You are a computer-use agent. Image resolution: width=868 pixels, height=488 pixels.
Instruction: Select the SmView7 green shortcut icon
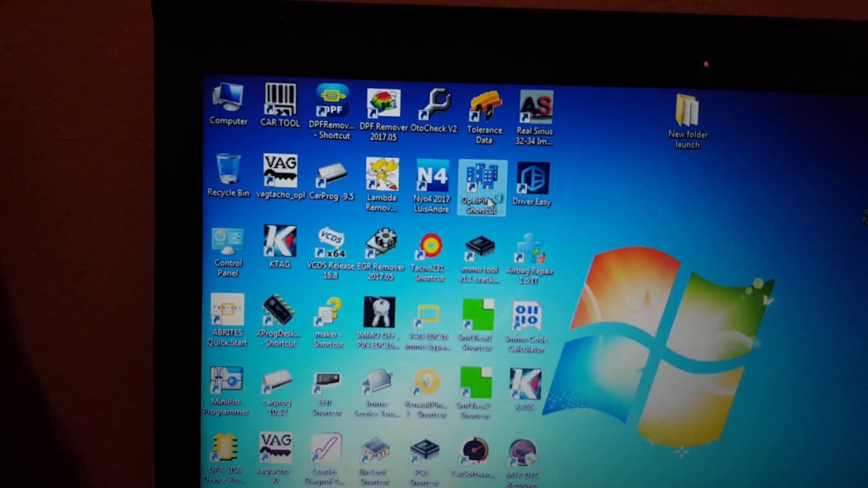[475, 394]
